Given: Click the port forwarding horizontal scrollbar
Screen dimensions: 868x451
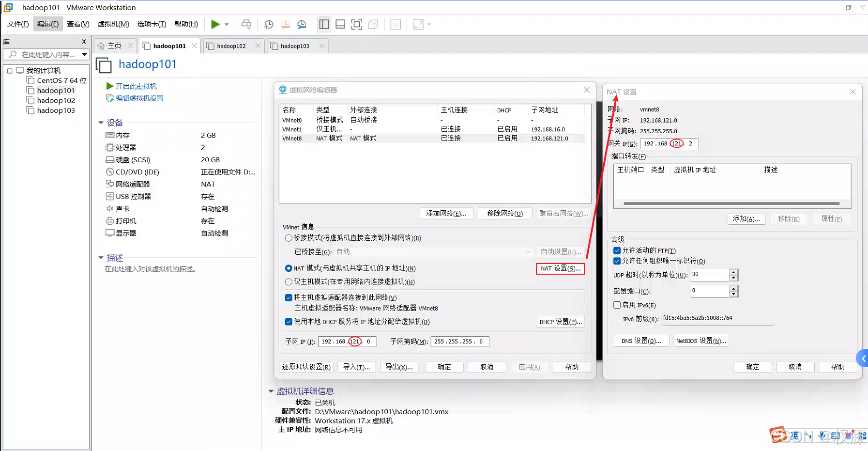Looking at the screenshot, I should point(732,203).
